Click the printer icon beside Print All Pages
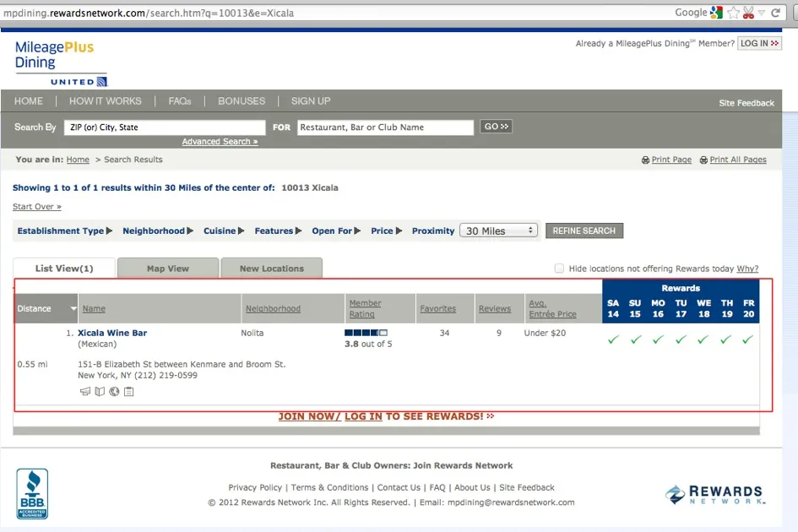The height and width of the screenshot is (532, 798). tap(703, 160)
